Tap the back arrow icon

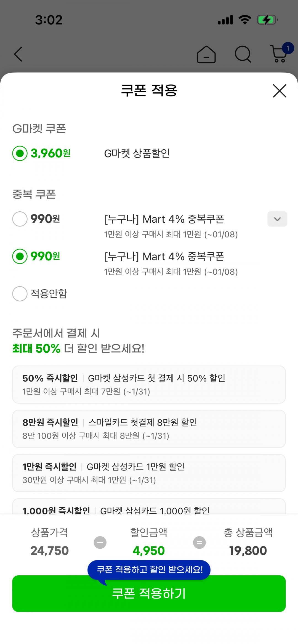pyautogui.click(x=18, y=54)
